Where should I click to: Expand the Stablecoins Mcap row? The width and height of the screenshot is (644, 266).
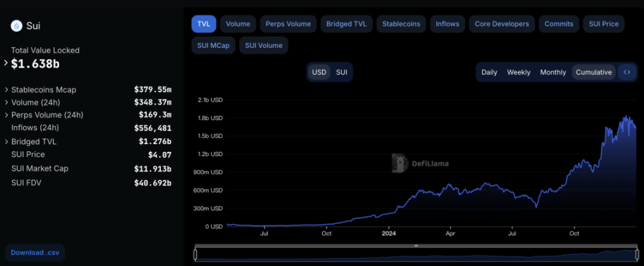(x=7, y=90)
